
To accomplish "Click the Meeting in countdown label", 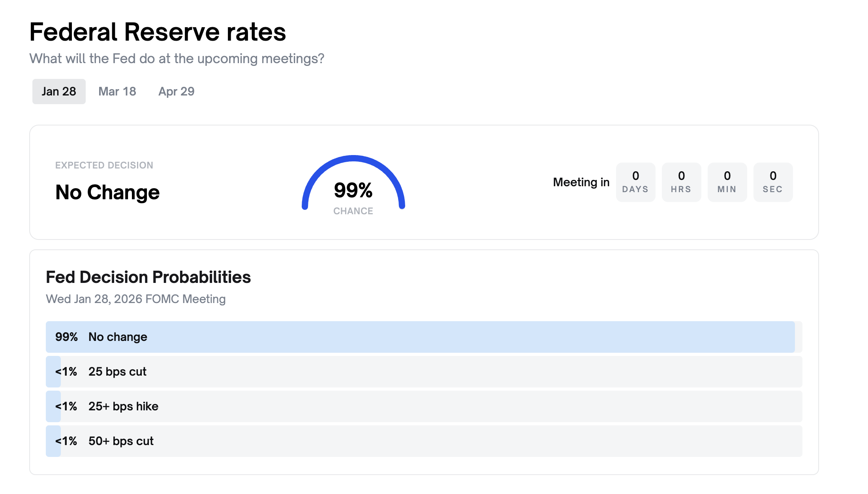I will pyautogui.click(x=581, y=182).
